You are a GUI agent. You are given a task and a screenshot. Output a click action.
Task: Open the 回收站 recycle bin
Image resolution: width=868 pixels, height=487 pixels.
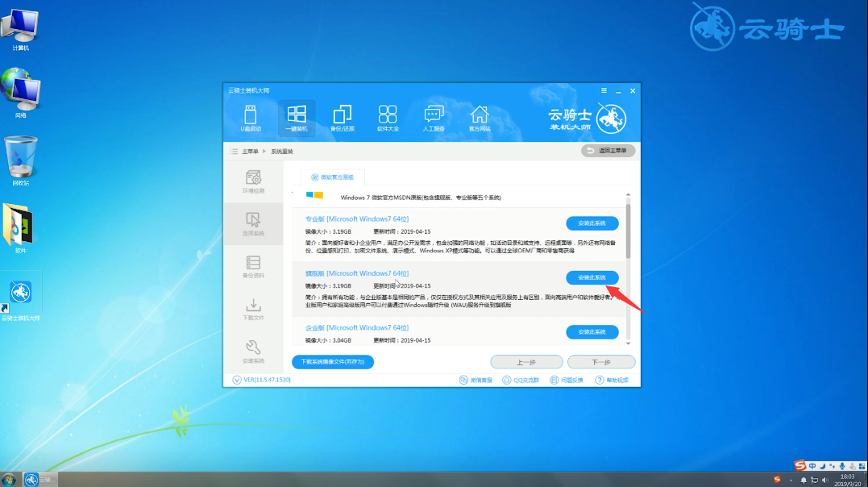(x=20, y=160)
